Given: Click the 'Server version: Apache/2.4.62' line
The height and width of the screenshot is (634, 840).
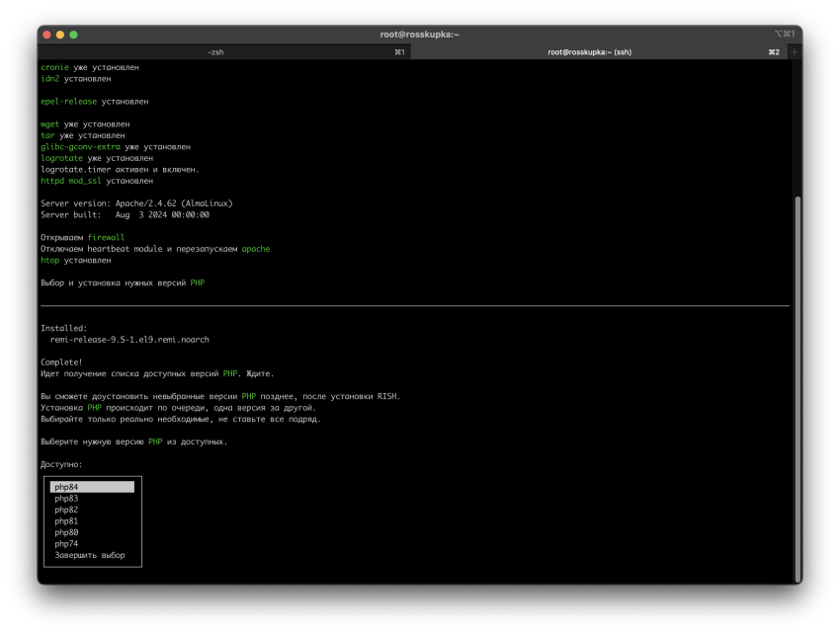Looking at the screenshot, I should (x=136, y=203).
